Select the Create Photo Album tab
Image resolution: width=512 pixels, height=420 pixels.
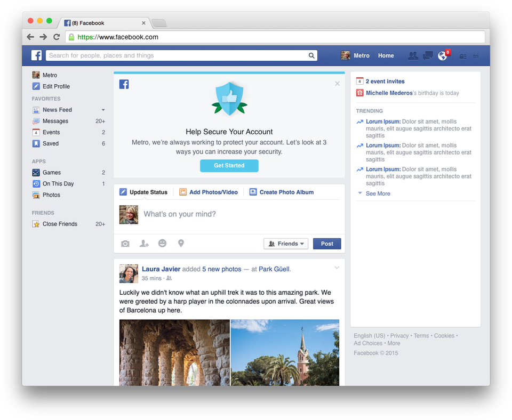(x=282, y=192)
